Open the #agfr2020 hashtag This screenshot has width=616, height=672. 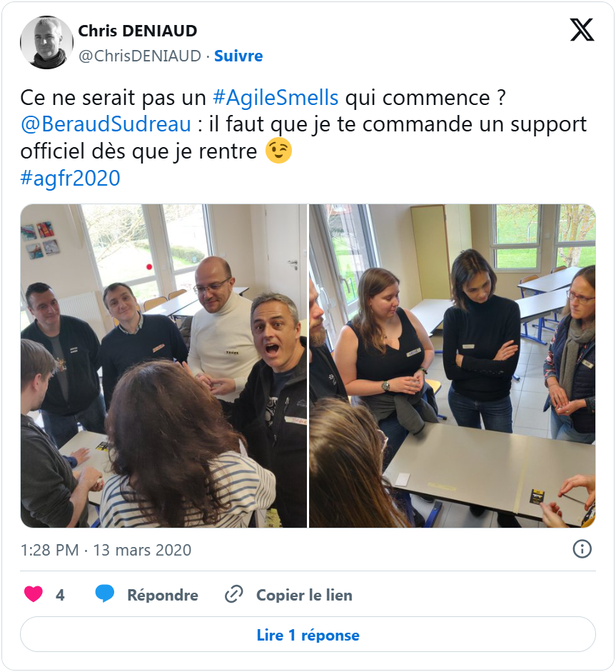click(70, 178)
